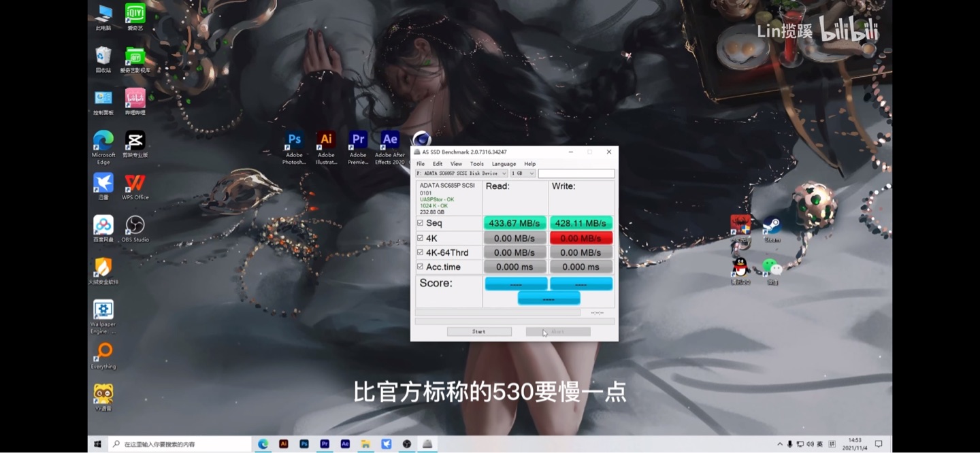Launch Adobe Illustrator from the desktop
The width and height of the screenshot is (980, 453).
tap(326, 147)
